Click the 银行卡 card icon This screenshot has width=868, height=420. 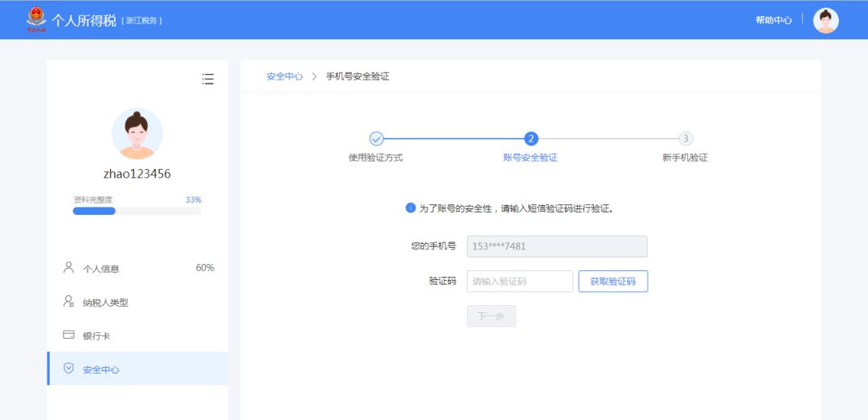click(x=68, y=336)
